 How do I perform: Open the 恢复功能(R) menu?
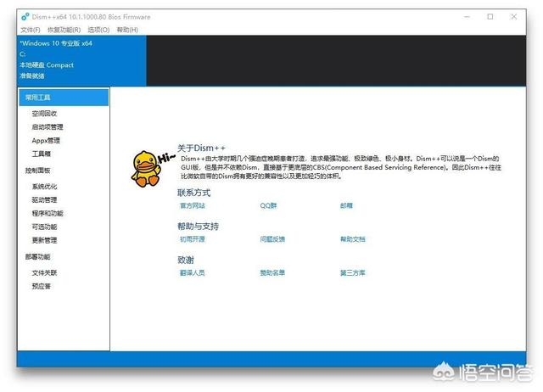[x=64, y=30]
